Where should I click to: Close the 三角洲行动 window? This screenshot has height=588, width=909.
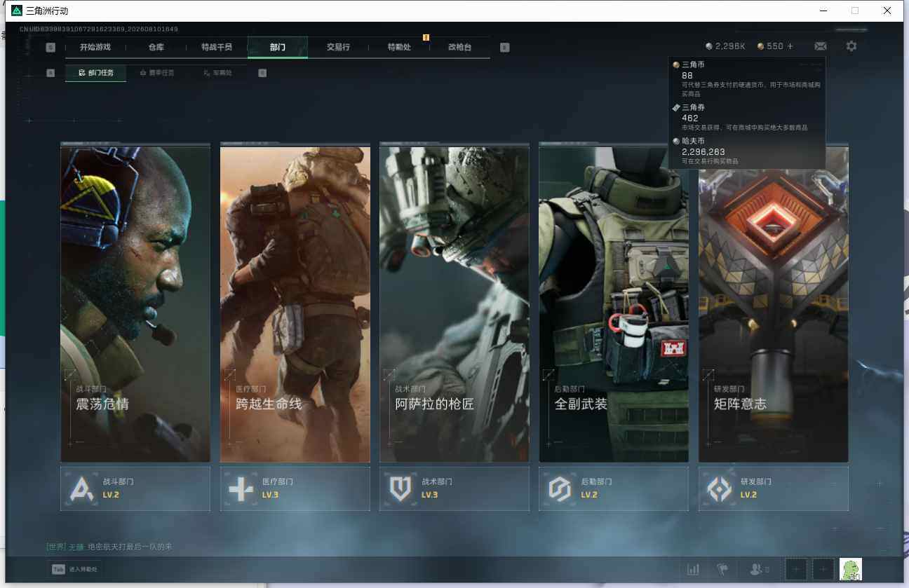(x=887, y=11)
